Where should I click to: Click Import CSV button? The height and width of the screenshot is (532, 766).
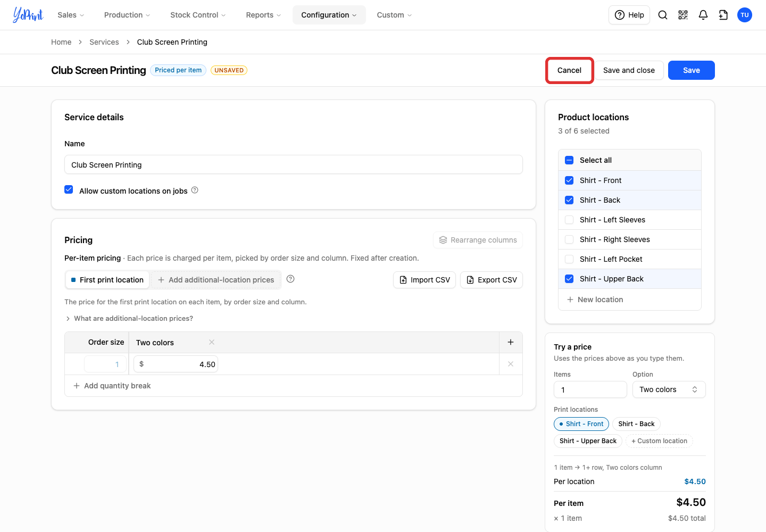[x=424, y=280]
